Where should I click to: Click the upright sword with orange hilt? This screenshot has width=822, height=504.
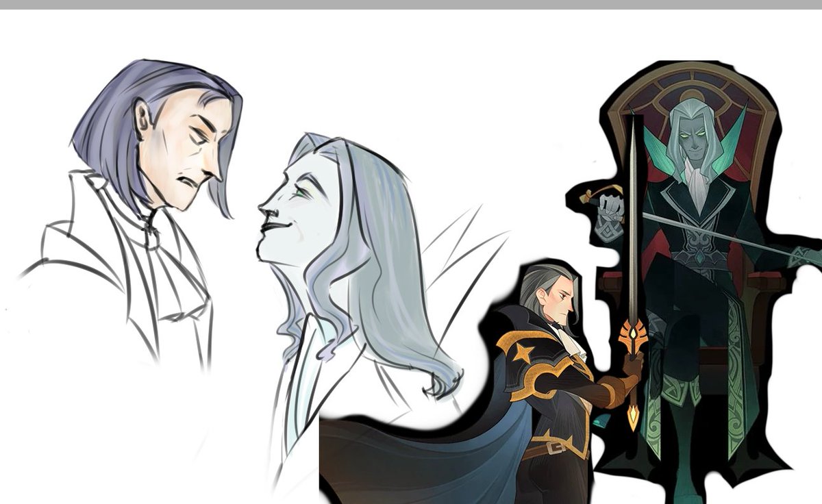[633, 274]
